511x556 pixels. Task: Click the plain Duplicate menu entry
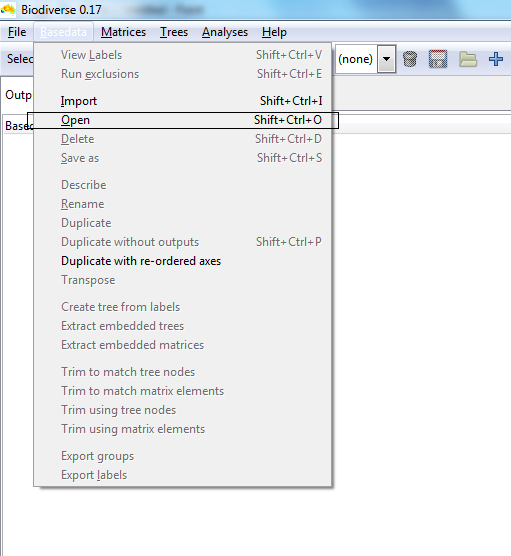pos(183,223)
